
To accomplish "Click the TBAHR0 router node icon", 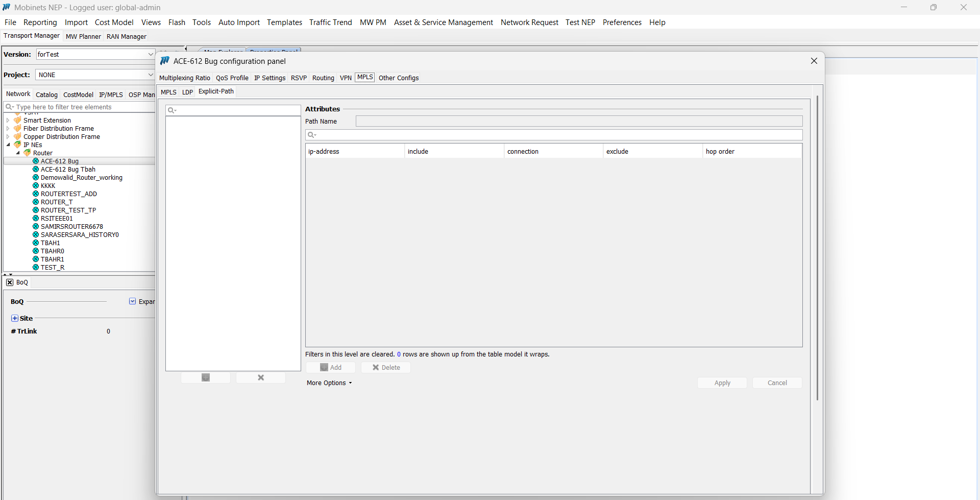I will pyautogui.click(x=36, y=251).
